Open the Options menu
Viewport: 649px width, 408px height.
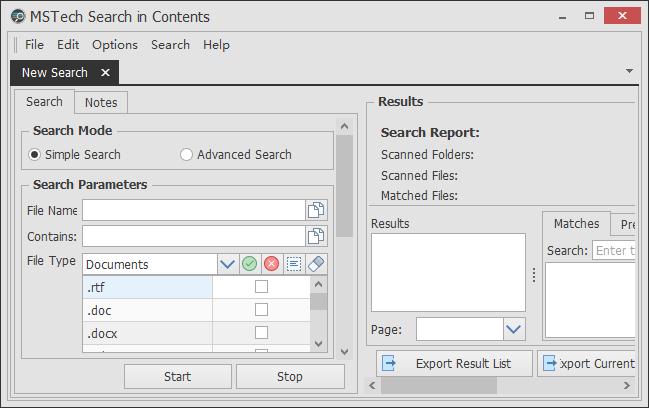coord(115,45)
